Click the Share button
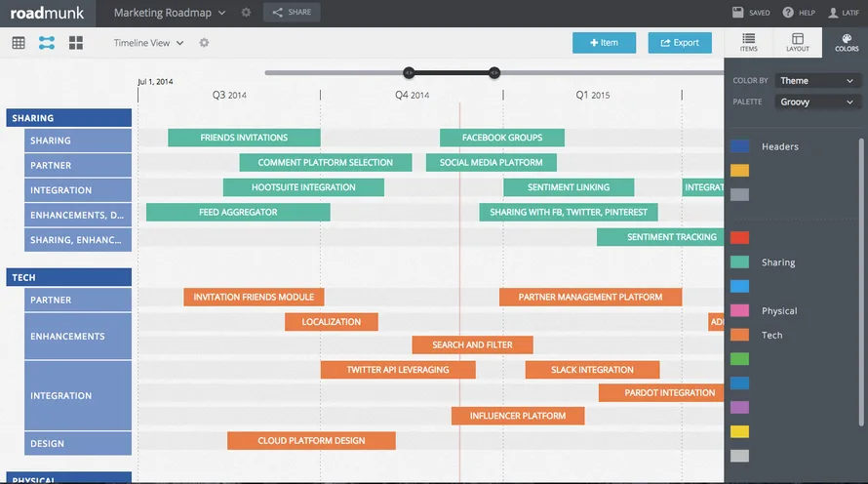 [x=292, y=12]
